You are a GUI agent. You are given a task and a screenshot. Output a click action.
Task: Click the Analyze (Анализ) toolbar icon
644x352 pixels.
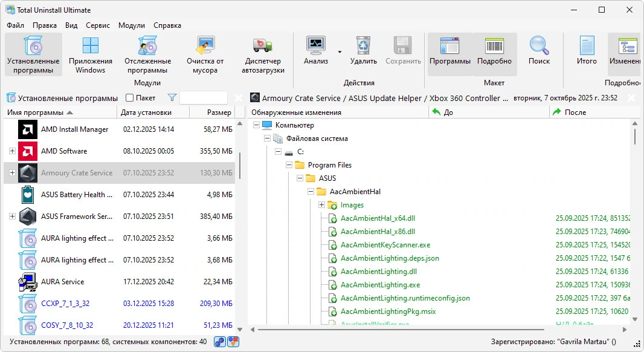[x=316, y=45]
